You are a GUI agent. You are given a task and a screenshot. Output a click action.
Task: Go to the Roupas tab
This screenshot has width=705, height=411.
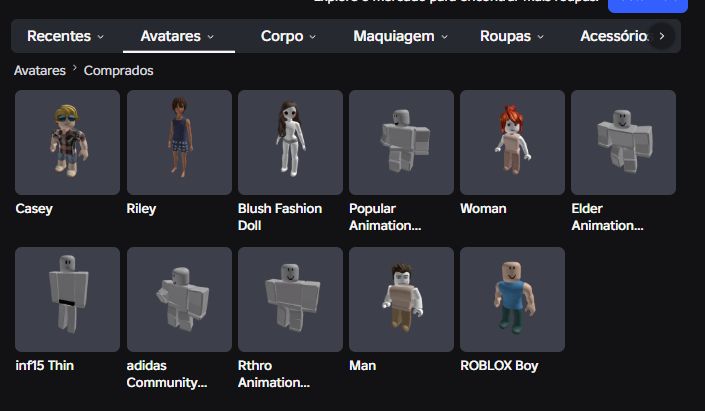coord(512,36)
